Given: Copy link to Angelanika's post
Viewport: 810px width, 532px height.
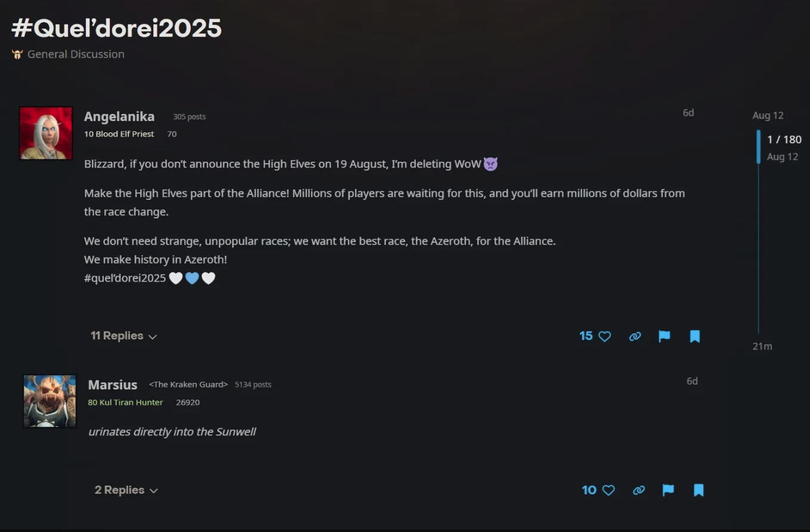Looking at the screenshot, I should 635,336.
